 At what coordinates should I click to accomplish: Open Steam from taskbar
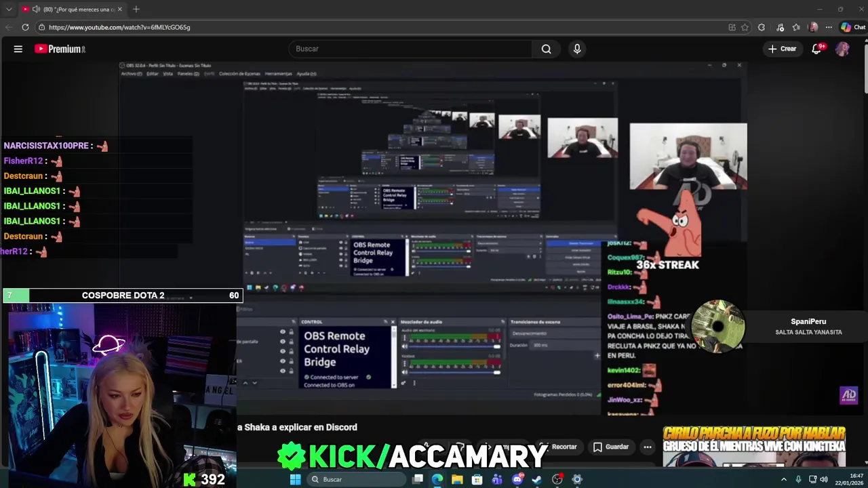click(x=537, y=479)
